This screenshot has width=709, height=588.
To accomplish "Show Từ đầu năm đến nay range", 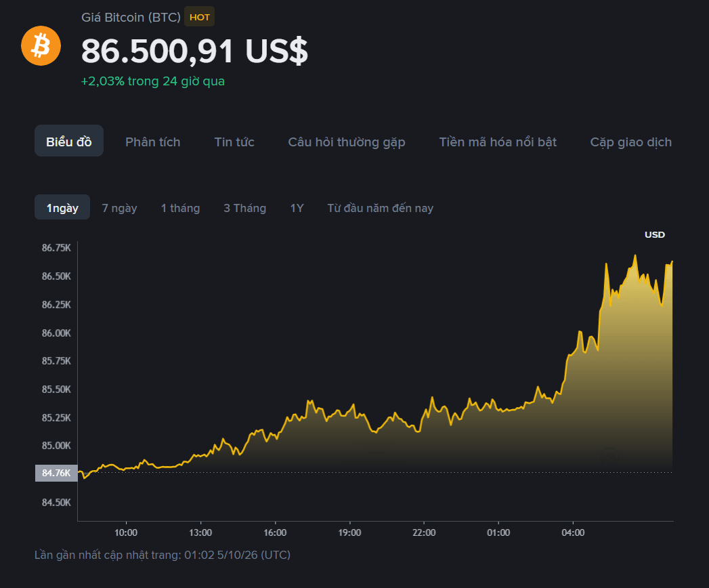I will pyautogui.click(x=381, y=208).
